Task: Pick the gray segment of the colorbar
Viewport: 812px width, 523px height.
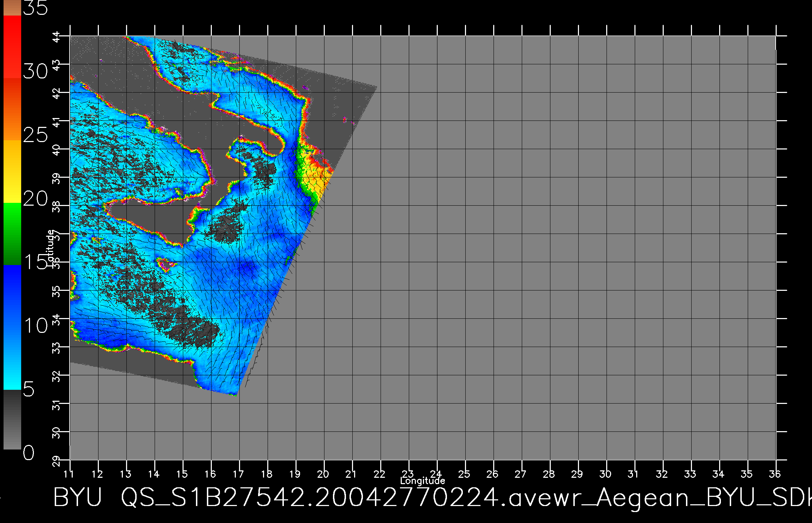Action: coord(12,419)
